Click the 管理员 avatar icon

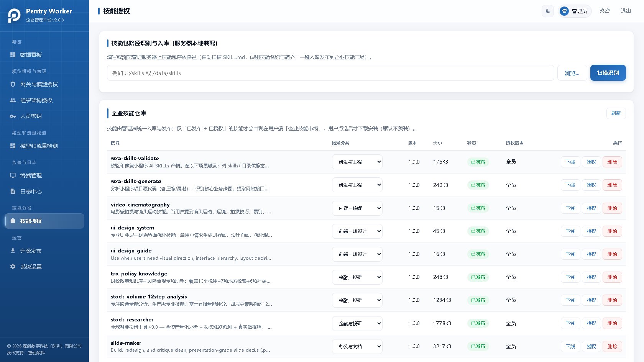coord(564,11)
